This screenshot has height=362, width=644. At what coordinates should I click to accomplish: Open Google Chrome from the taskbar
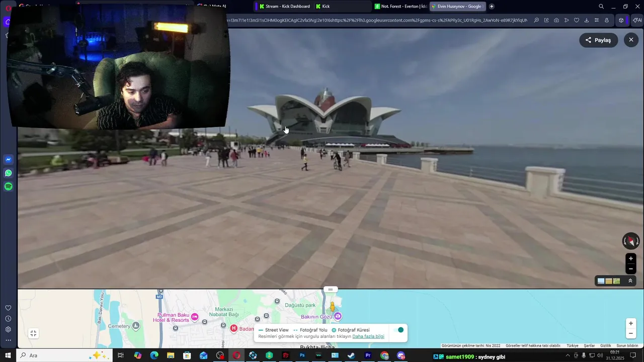(384, 355)
